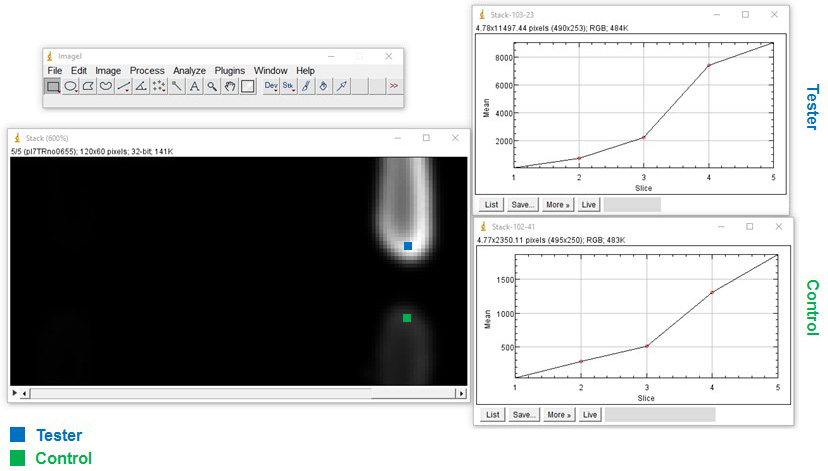828x471 pixels.
Task: Select the Straight Line tool
Action: (124, 86)
